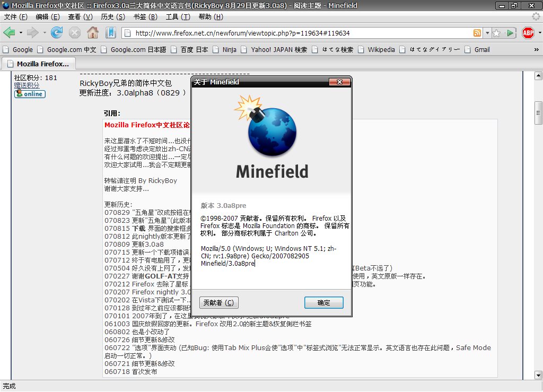Open the 工具 (T) menu

pyautogui.click(x=178, y=16)
